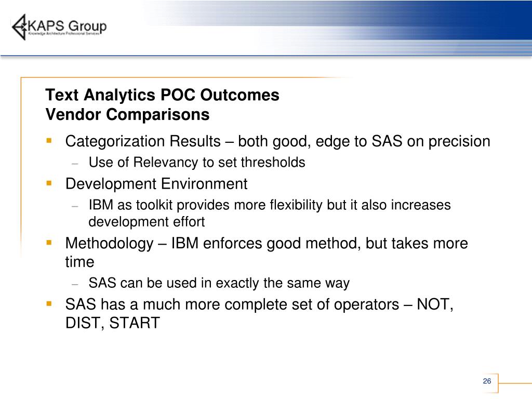
Task: Click the Use of Relevancy sub-bullet text
Action: click(x=197, y=162)
